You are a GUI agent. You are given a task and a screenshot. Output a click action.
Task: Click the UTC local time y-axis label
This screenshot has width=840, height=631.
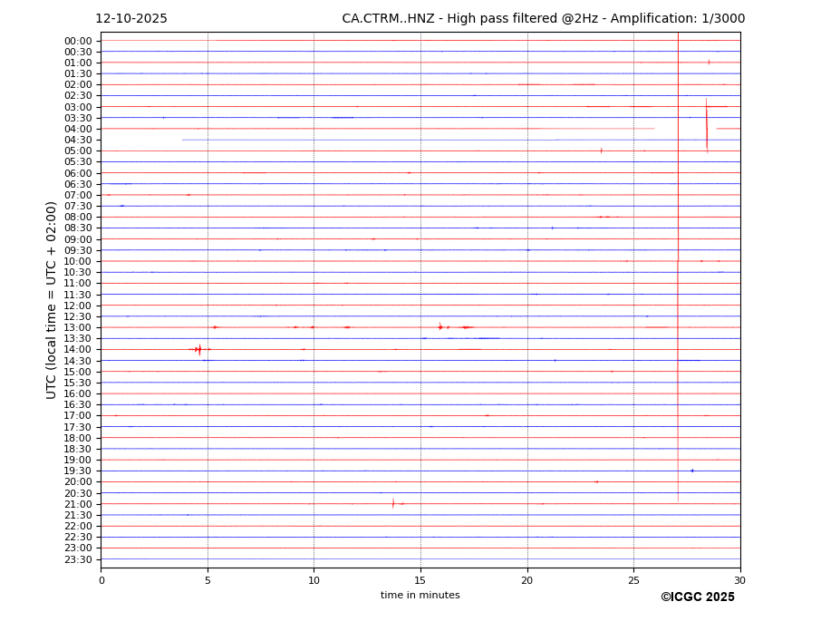[53, 300]
